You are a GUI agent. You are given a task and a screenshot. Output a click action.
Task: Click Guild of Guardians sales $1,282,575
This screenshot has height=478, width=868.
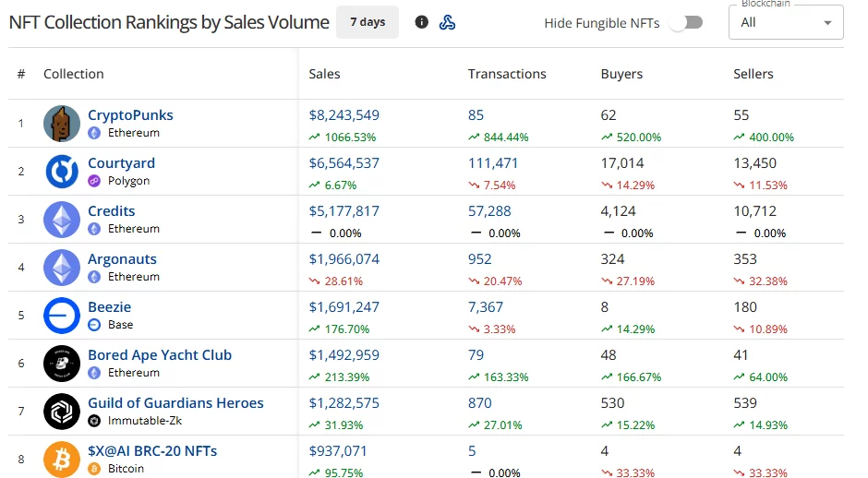tap(344, 403)
